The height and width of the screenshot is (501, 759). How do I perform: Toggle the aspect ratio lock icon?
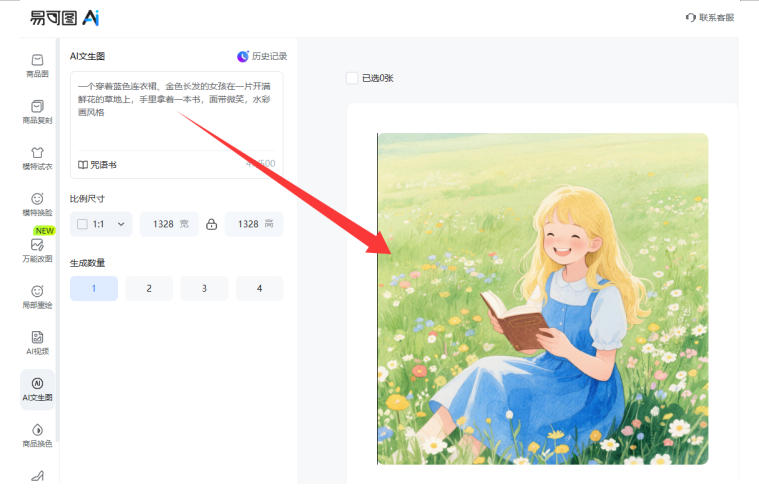[212, 224]
